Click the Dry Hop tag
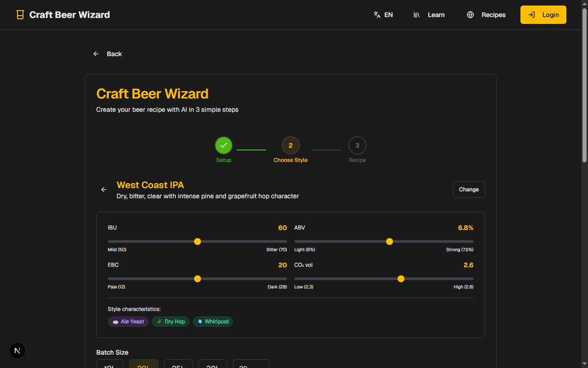The height and width of the screenshot is (368, 588). tap(171, 321)
